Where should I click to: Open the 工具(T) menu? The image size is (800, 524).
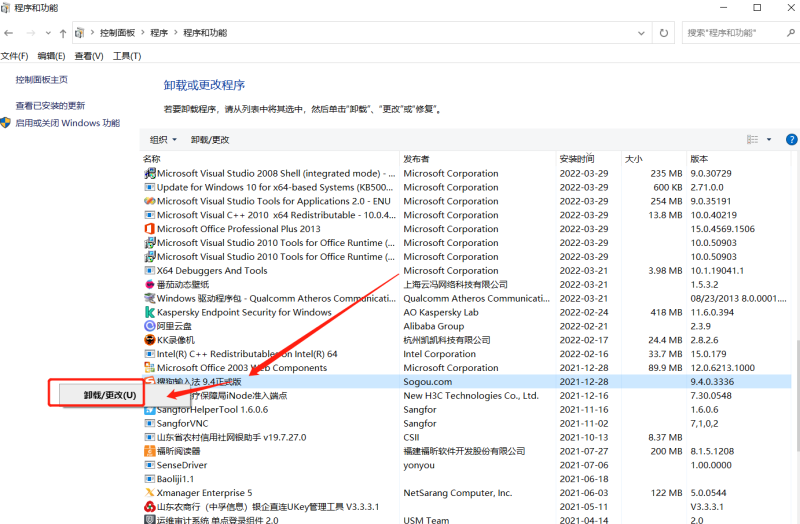[127, 56]
